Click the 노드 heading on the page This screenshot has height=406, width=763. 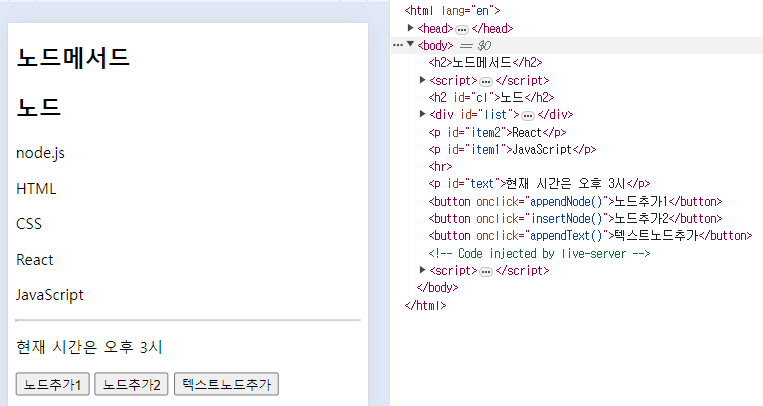[x=38, y=107]
